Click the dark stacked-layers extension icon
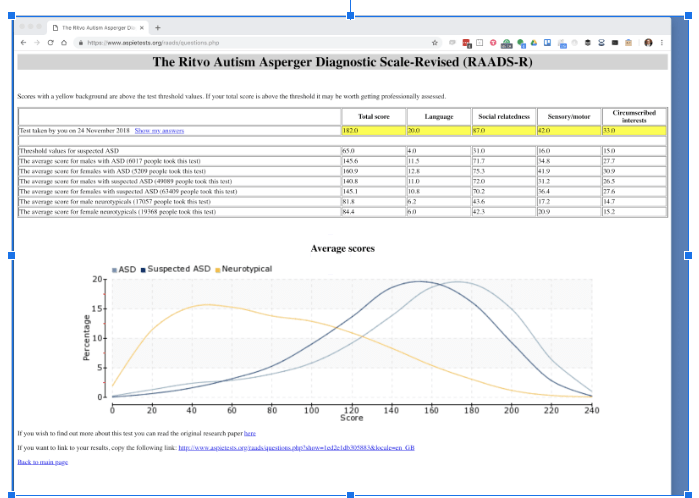This screenshot has width=699, height=498. 588,43
